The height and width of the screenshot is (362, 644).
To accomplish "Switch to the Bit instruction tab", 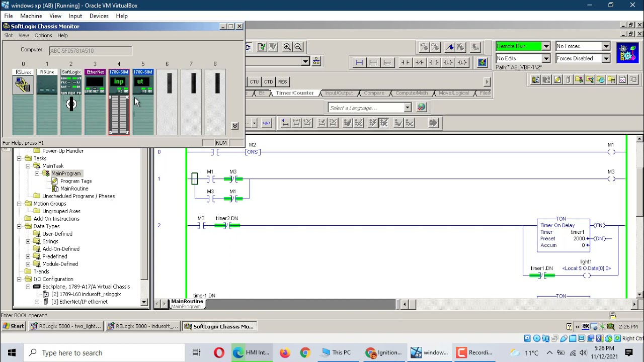I will (x=262, y=93).
